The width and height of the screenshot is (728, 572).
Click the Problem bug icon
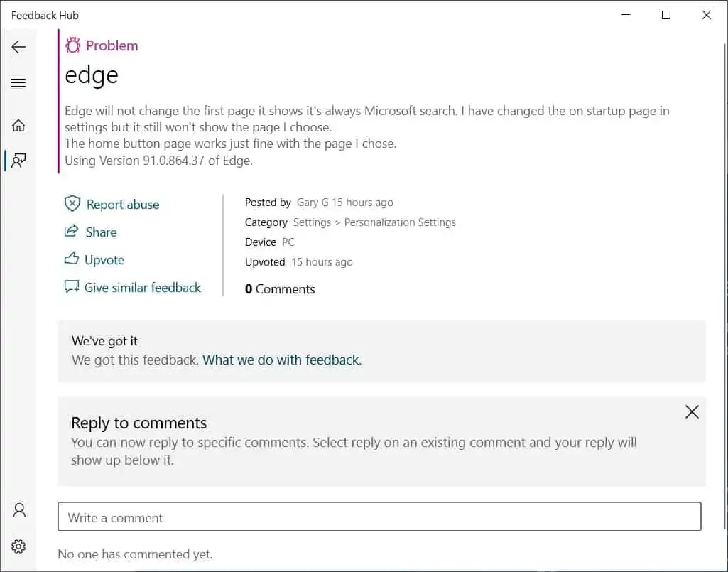[x=72, y=45]
